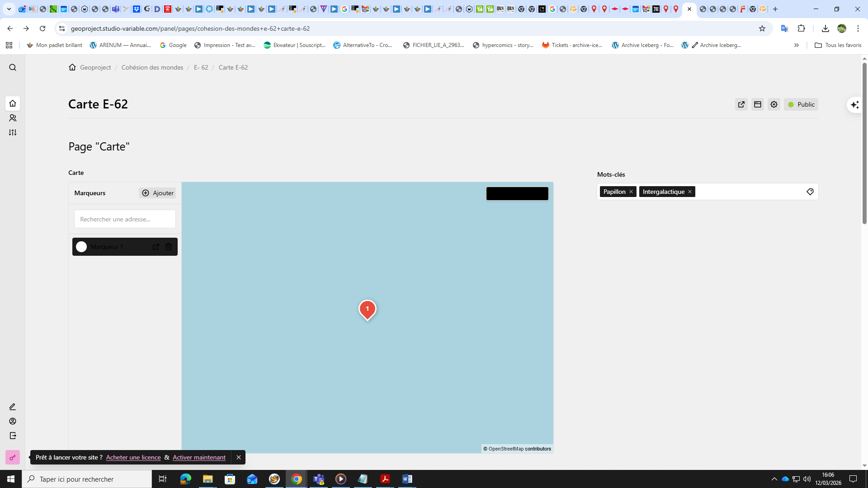Go to Cohésion des mondes breadcrumb
This screenshot has height=488, width=868.
(152, 67)
